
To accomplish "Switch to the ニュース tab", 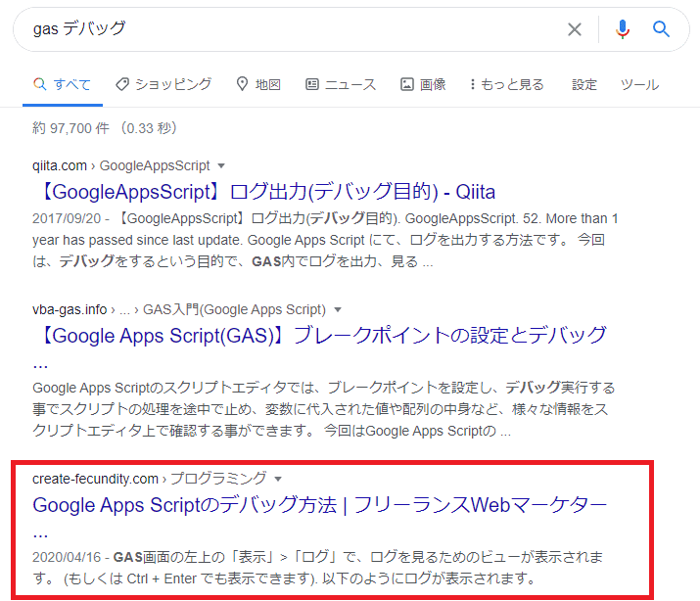I will [350, 84].
